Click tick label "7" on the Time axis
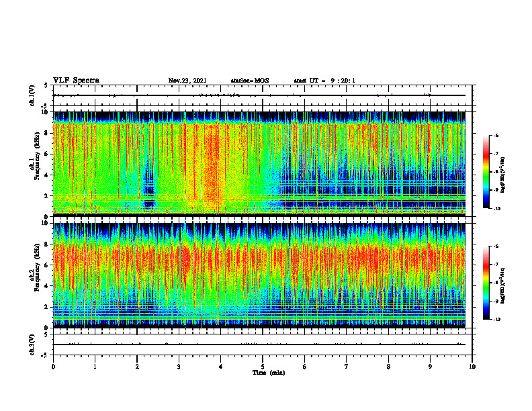Viewport: 532px width, 411px height. click(x=347, y=367)
